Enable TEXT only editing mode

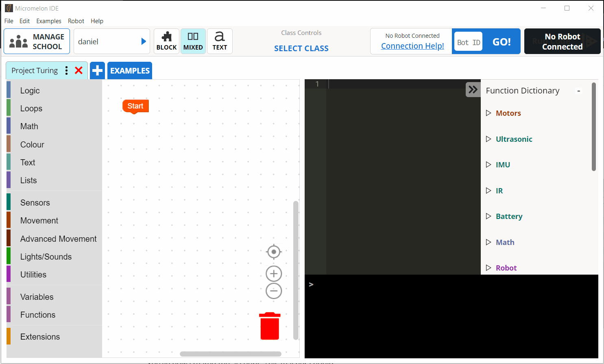click(220, 41)
